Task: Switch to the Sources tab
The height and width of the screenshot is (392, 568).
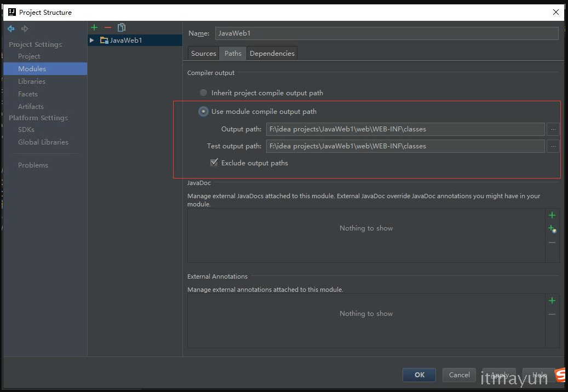Action: click(203, 53)
